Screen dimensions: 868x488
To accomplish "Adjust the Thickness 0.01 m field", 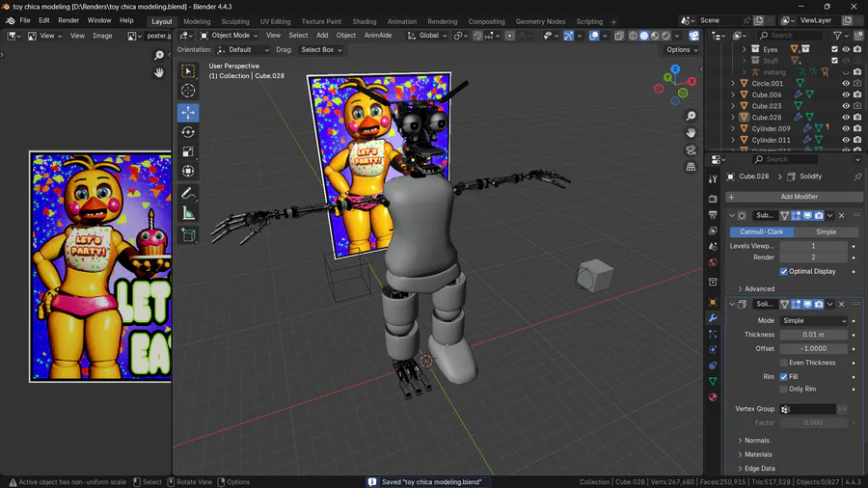I will (x=813, y=335).
